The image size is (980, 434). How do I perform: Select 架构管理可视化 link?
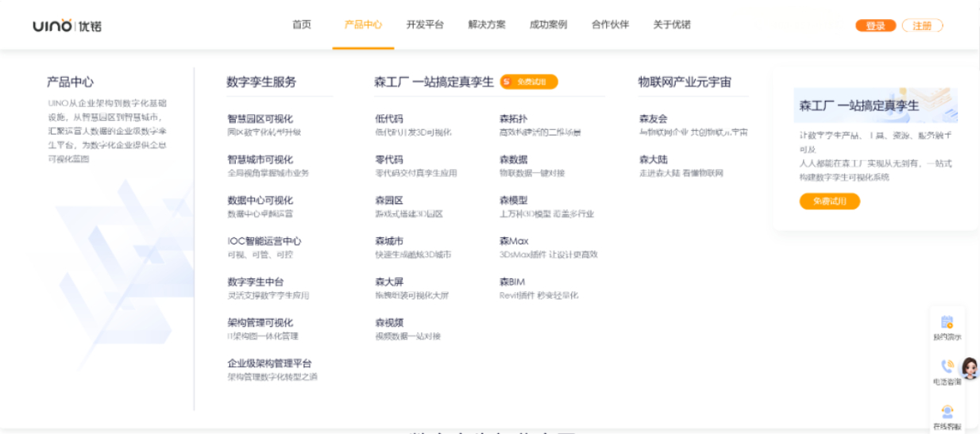click(260, 323)
